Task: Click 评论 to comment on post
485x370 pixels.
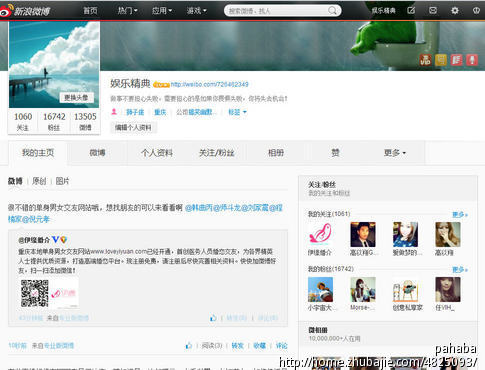Action: click(x=281, y=346)
